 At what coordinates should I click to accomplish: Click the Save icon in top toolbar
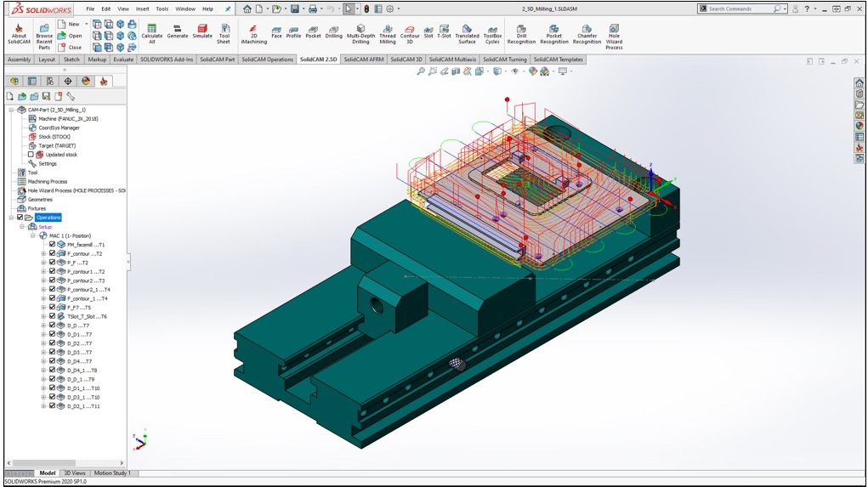[295, 8]
